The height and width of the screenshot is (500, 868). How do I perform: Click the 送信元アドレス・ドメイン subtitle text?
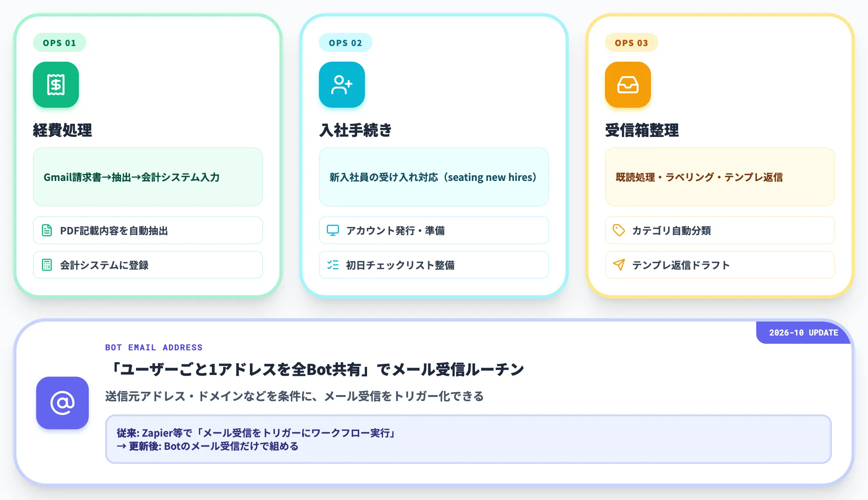[x=294, y=396]
